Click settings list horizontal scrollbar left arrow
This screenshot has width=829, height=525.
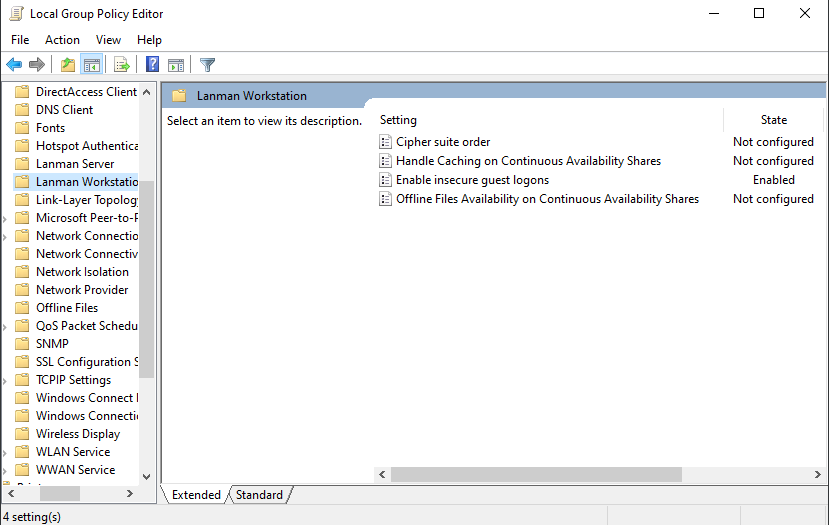(382, 474)
